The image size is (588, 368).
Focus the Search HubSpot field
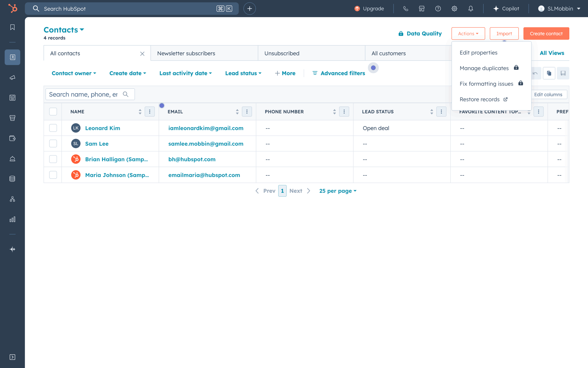[x=132, y=9]
